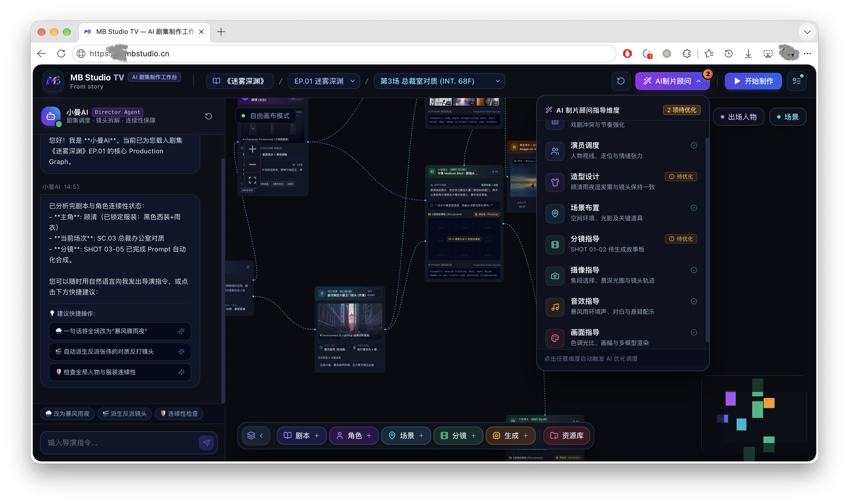This screenshot has width=849, height=504.
Task: Select the 分镜 toolbar item
Action: click(458, 436)
